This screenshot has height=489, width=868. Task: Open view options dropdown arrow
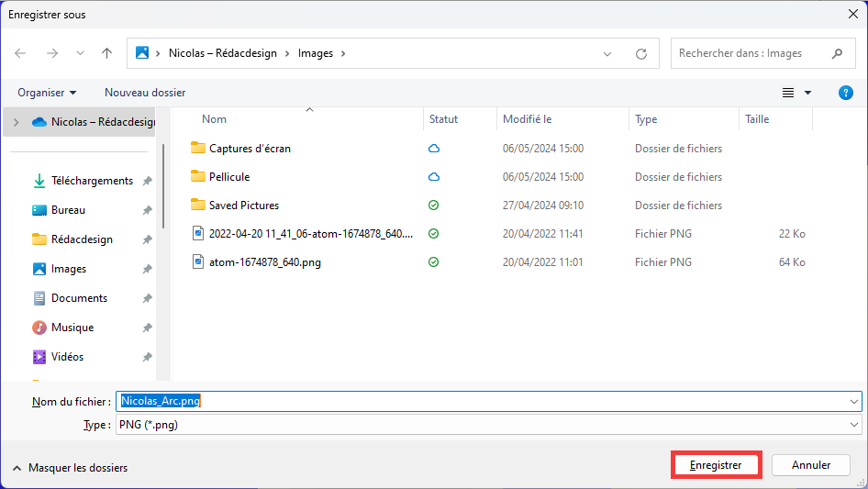[807, 93]
